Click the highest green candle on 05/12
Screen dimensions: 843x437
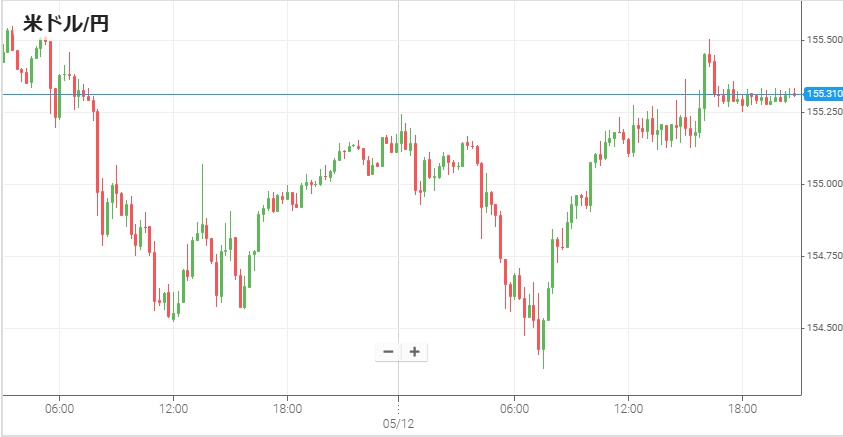click(704, 80)
